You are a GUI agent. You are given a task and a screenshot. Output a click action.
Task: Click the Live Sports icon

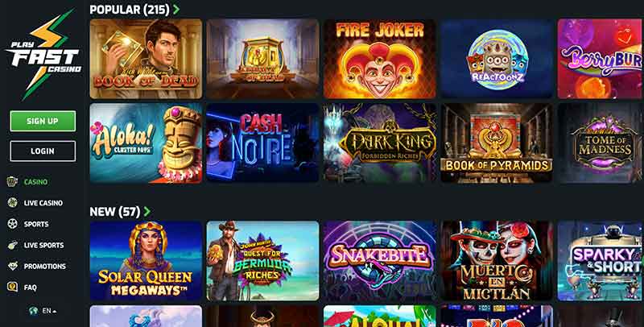(x=12, y=245)
